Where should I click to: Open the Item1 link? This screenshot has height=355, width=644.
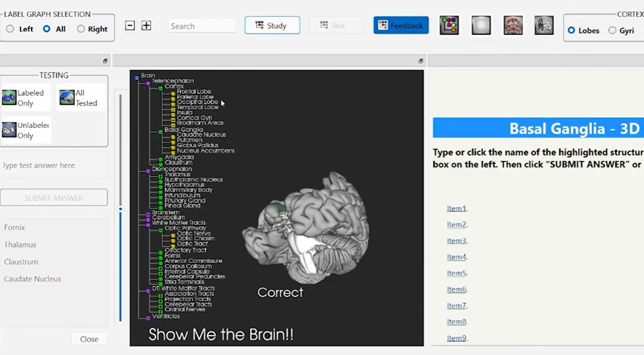(457, 208)
